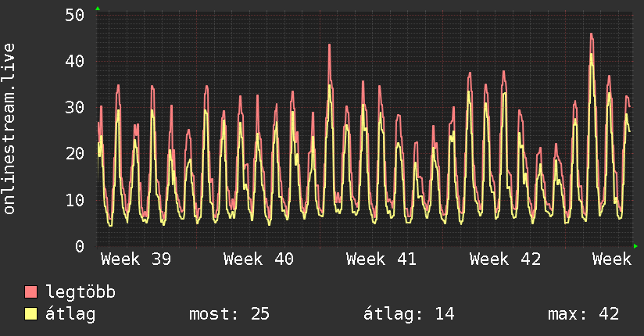The image size is (644, 336).
Task: Click the 'átlag: 14' statistic
Action: (x=409, y=314)
